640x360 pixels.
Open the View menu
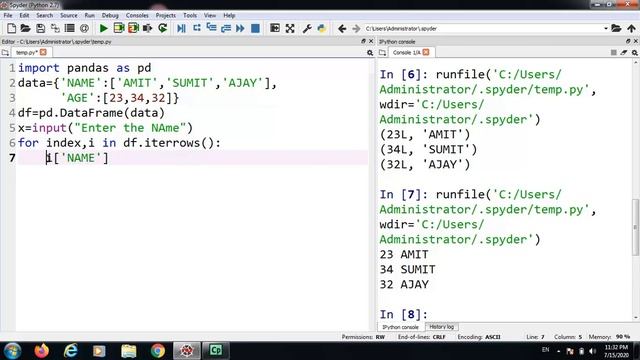pyautogui.click(x=210, y=15)
